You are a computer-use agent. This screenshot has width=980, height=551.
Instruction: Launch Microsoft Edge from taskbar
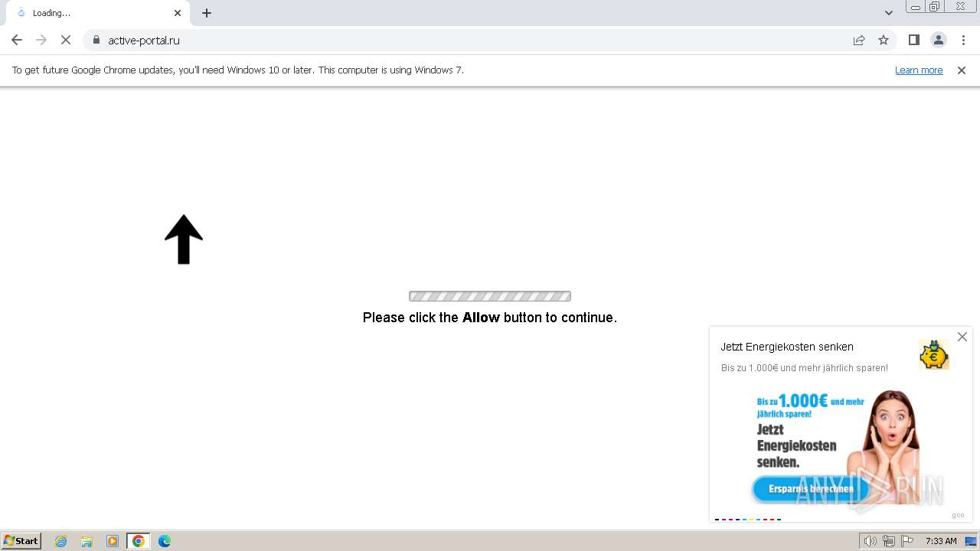pyautogui.click(x=165, y=541)
